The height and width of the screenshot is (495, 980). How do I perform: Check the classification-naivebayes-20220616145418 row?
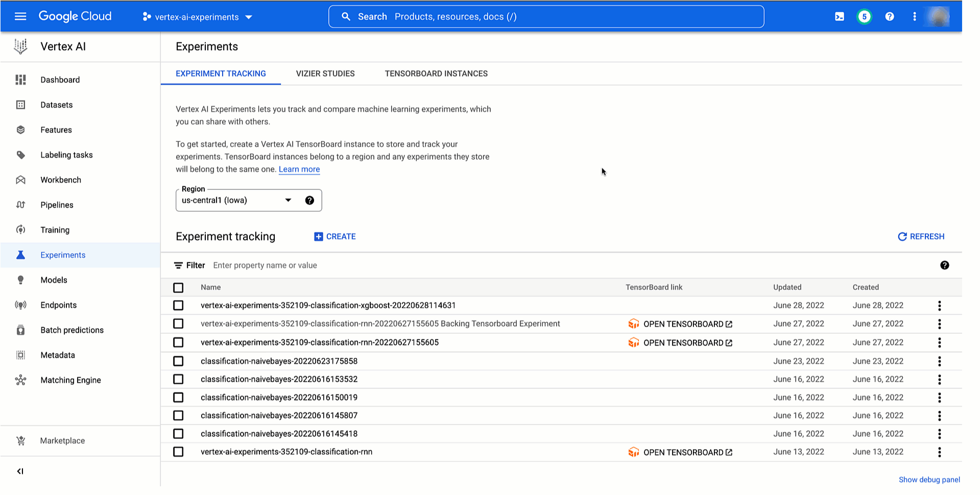click(x=178, y=433)
